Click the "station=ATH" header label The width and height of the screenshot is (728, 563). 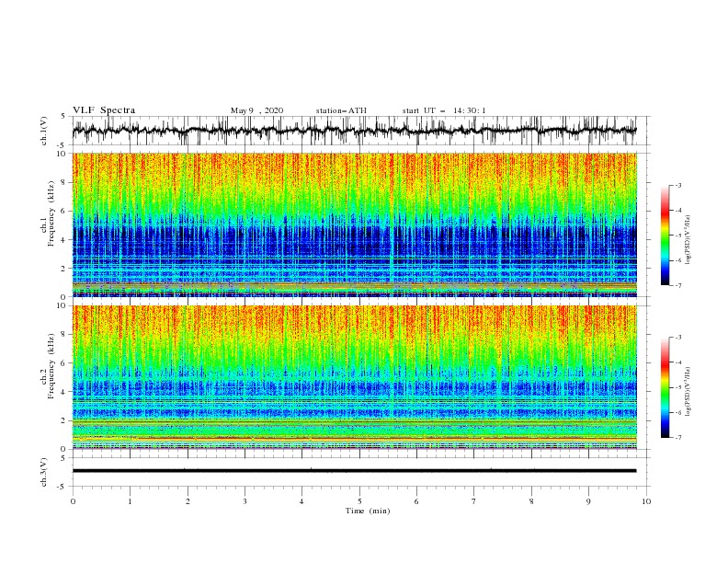pyautogui.click(x=341, y=110)
